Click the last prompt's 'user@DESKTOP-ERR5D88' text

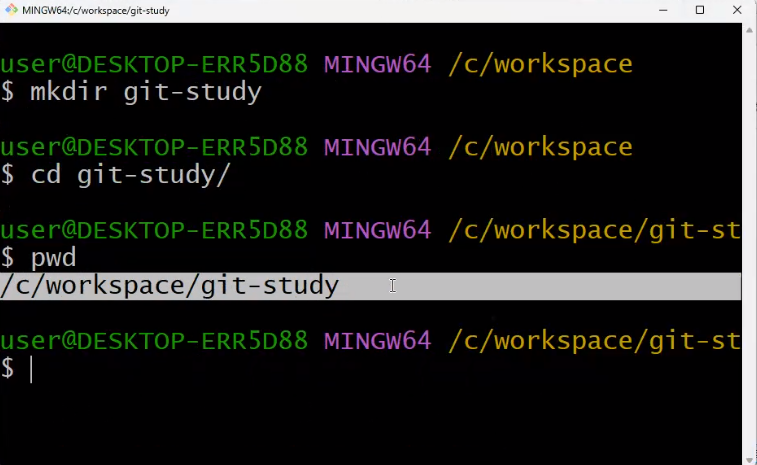coord(154,340)
